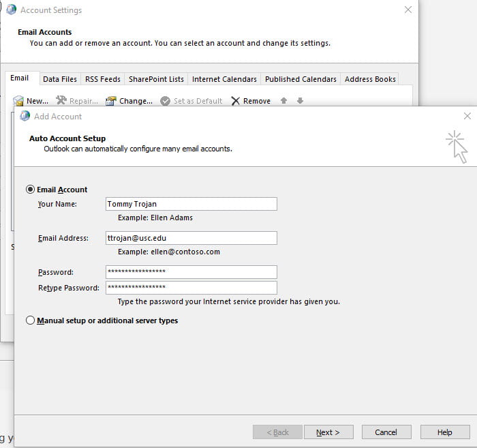Click the New account envelope icon
Image resolution: width=477 pixels, height=448 pixels.
pyautogui.click(x=19, y=101)
